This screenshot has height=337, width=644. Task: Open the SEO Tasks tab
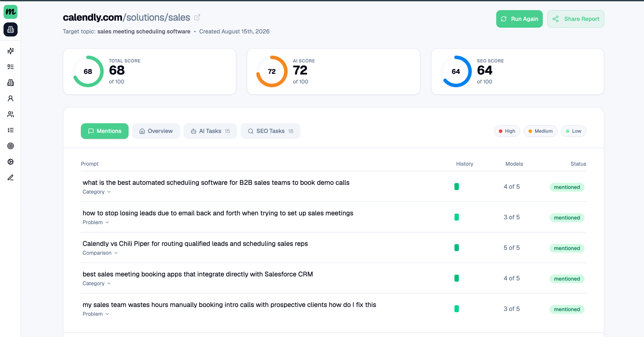(270, 131)
